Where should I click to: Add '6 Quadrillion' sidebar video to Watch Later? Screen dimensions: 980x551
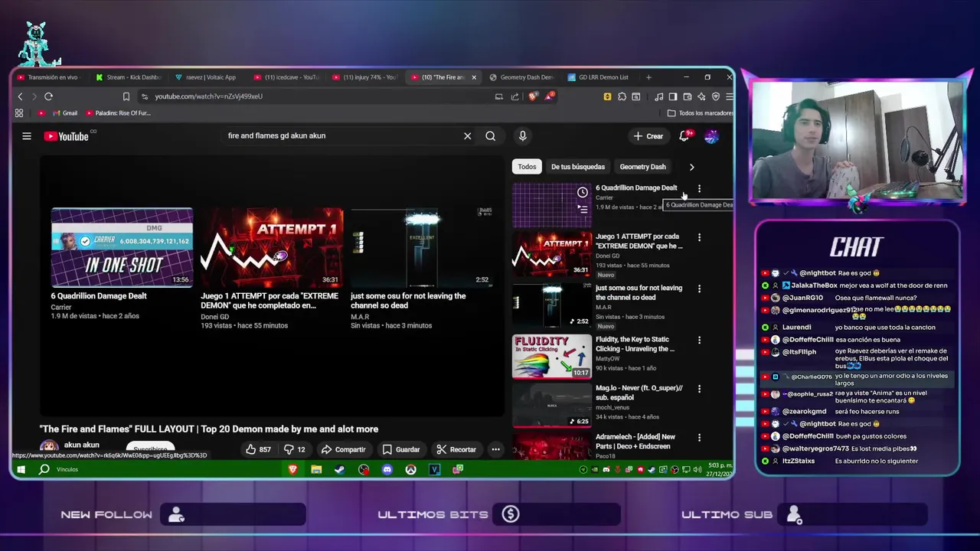(583, 192)
